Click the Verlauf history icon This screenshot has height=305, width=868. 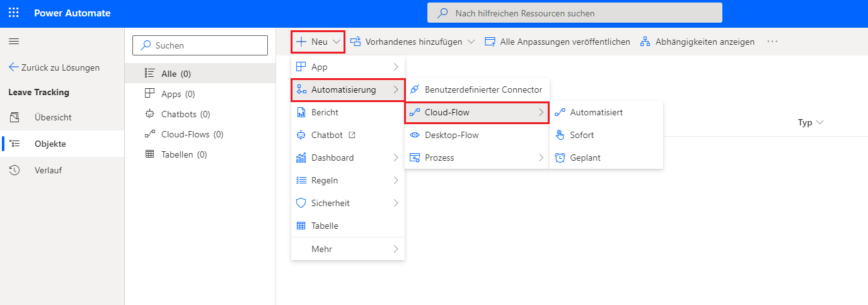click(14, 170)
